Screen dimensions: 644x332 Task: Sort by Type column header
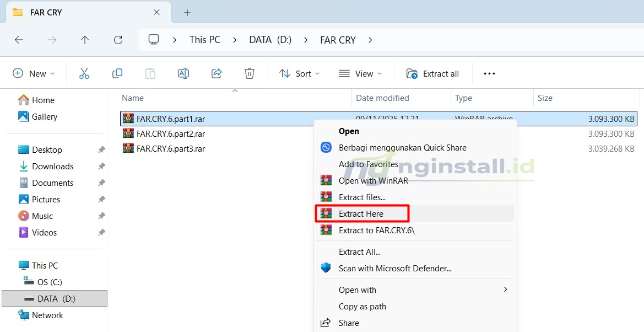point(463,98)
